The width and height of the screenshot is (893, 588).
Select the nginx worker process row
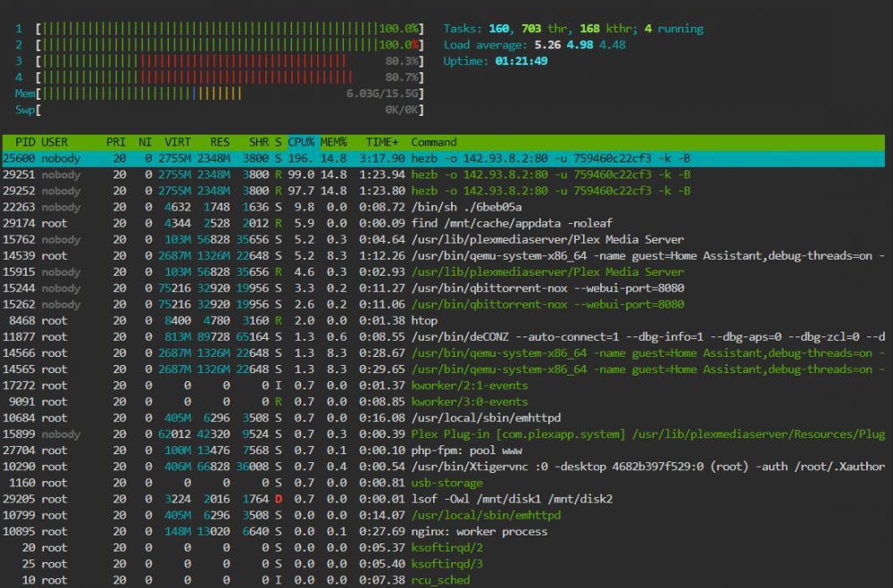pos(444,532)
